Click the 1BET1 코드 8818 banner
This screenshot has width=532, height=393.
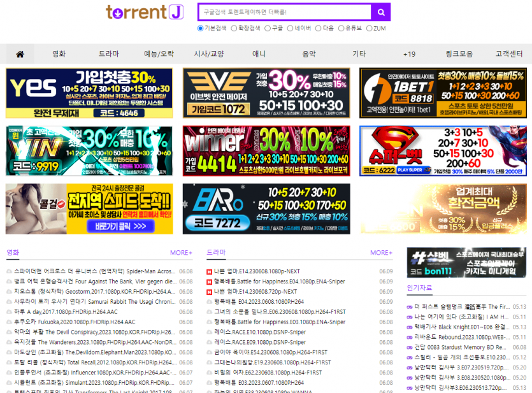[x=443, y=93]
